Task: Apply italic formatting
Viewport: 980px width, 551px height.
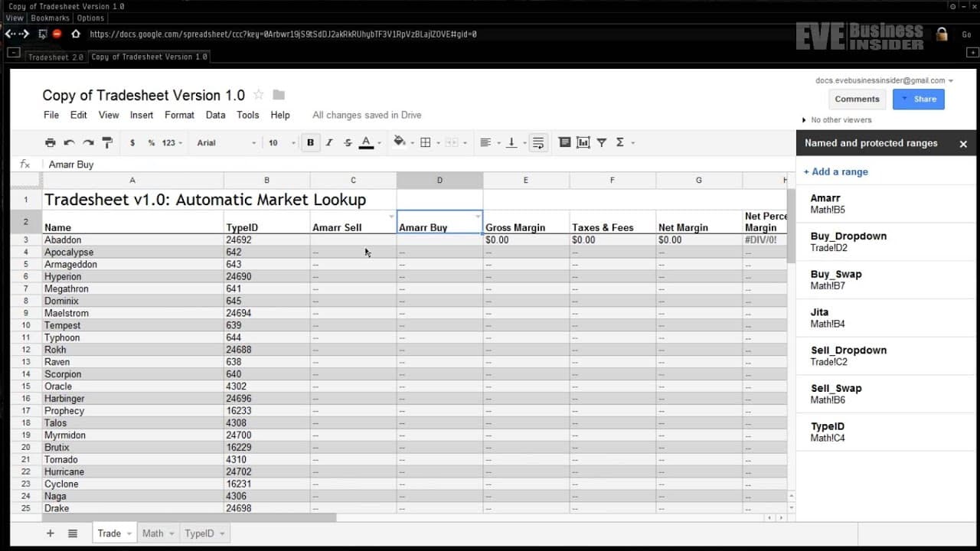Action: click(x=329, y=142)
